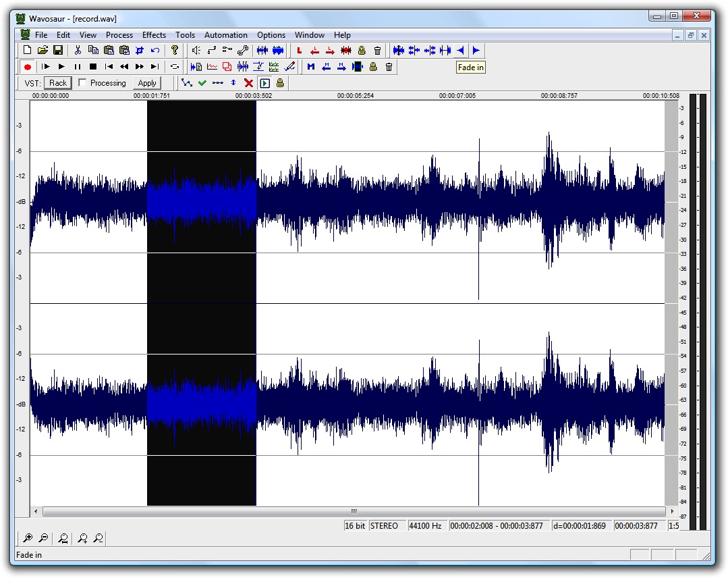Open the VST Rack

click(58, 83)
